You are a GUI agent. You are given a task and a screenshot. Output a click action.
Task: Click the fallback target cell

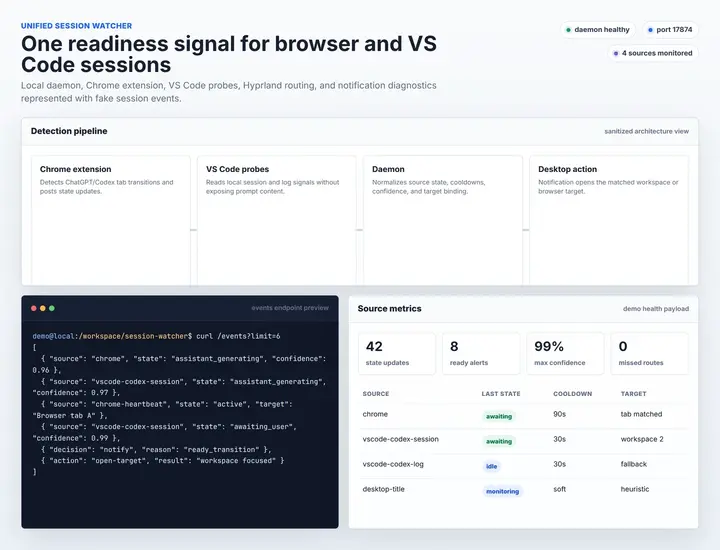tap(633, 464)
